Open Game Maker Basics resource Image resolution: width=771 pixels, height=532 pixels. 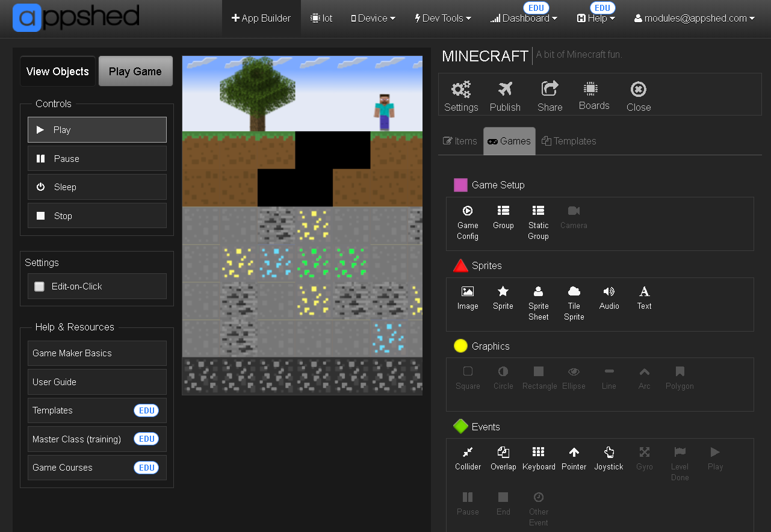tap(97, 353)
